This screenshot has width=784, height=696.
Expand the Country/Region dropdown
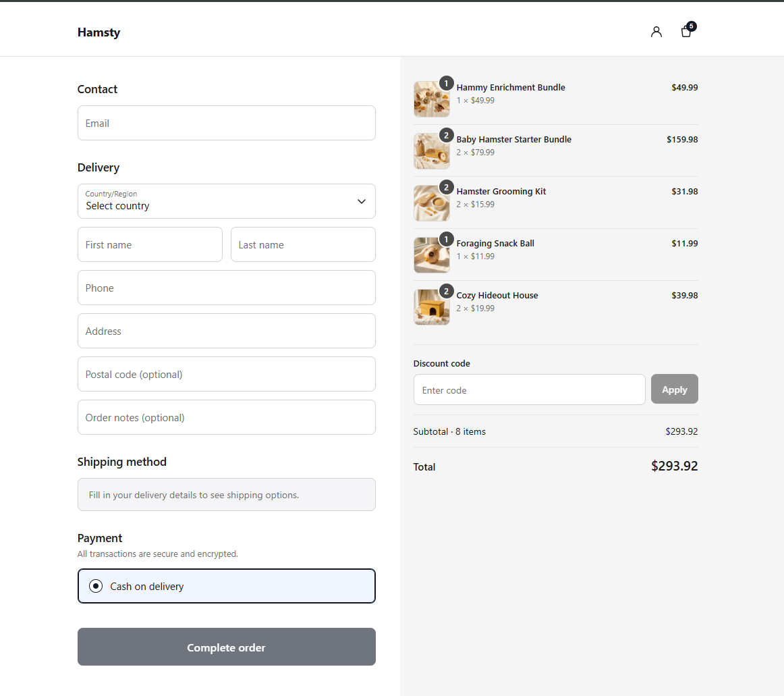click(x=227, y=201)
